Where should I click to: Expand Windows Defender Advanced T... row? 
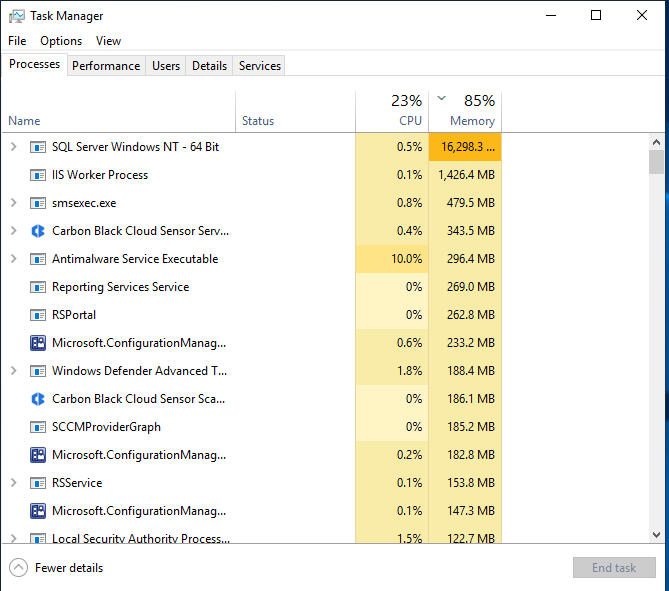(14, 371)
